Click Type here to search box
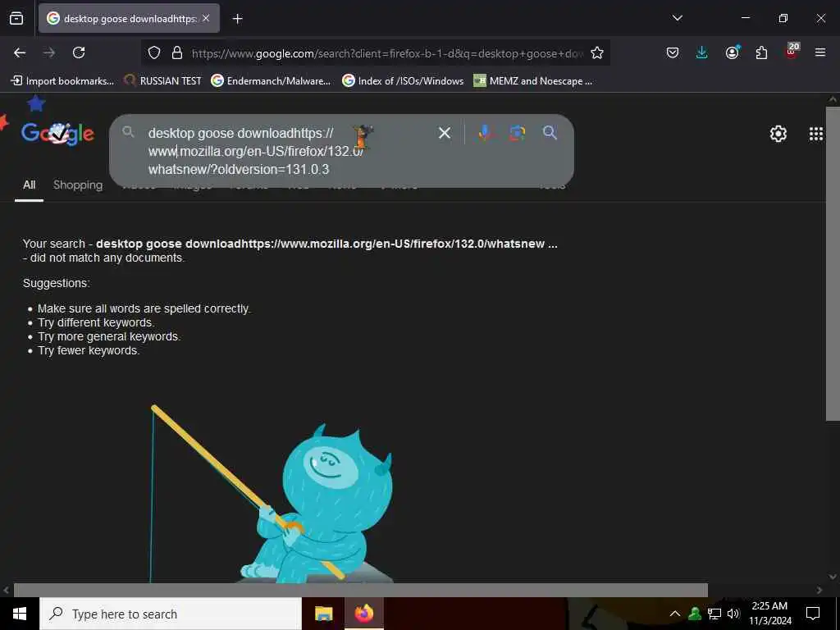Image resolution: width=840 pixels, height=630 pixels. click(171, 614)
